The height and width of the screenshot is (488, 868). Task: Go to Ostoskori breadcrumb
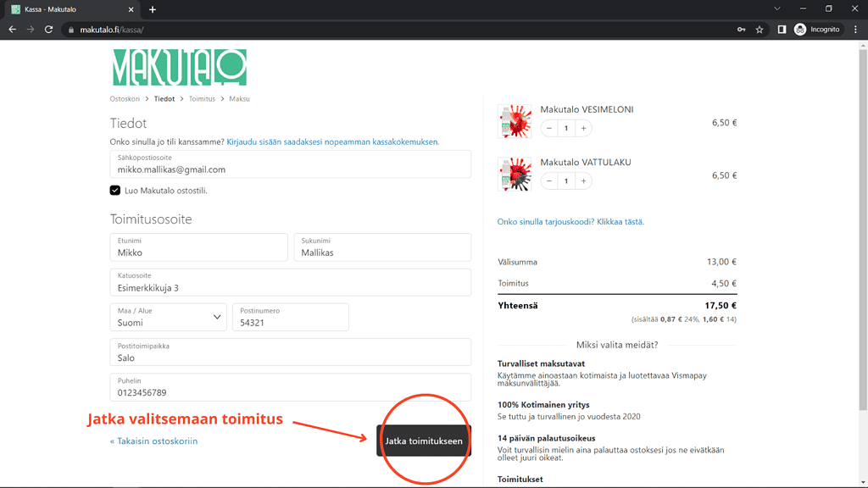pyautogui.click(x=125, y=99)
